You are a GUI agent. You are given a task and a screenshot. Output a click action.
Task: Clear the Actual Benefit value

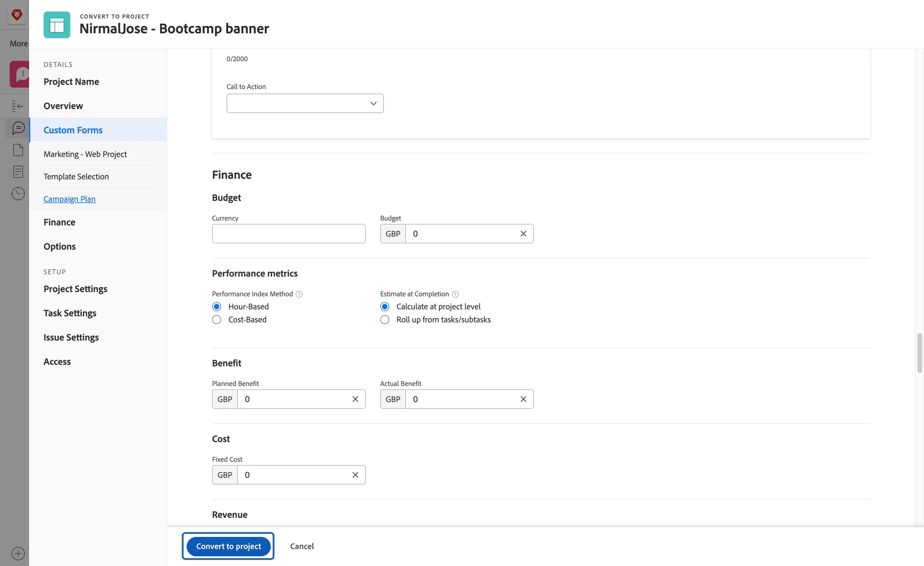click(523, 399)
